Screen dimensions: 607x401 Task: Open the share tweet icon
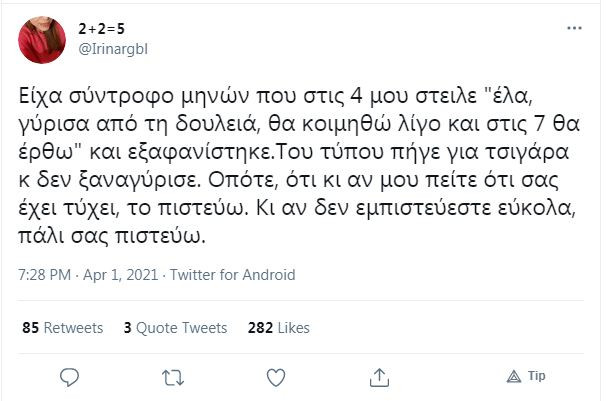(x=379, y=377)
